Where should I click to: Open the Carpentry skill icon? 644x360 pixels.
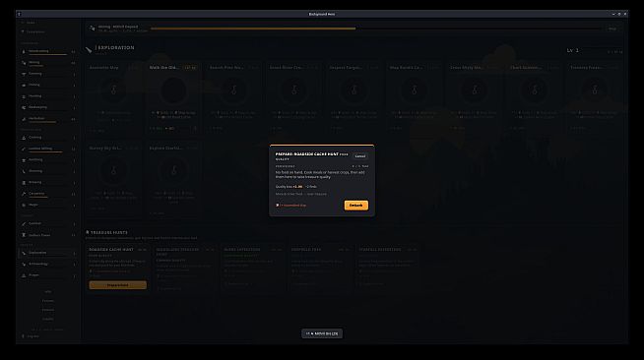tap(24, 194)
